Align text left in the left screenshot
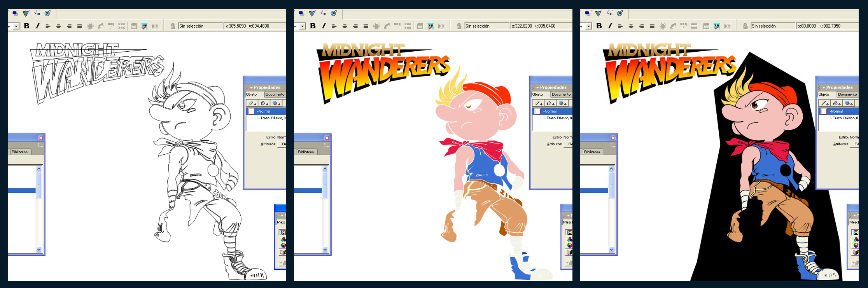This screenshot has width=868, height=288. (48, 26)
